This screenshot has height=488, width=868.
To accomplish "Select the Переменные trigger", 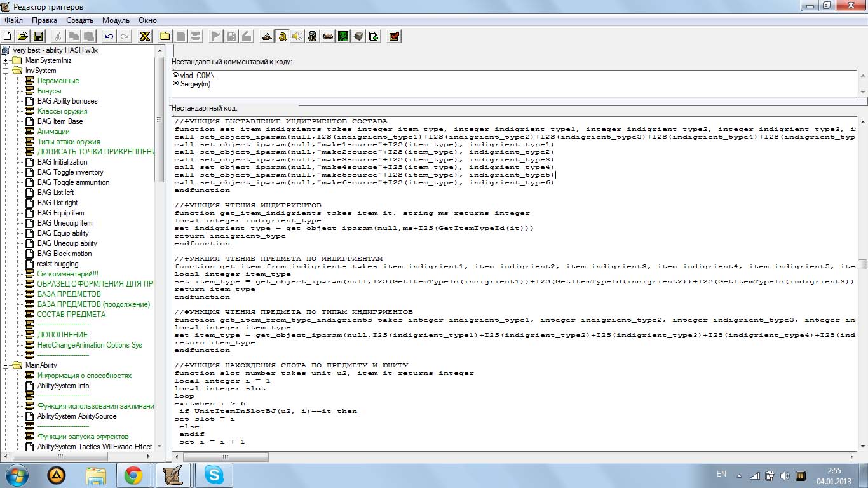I will click(x=58, y=81).
